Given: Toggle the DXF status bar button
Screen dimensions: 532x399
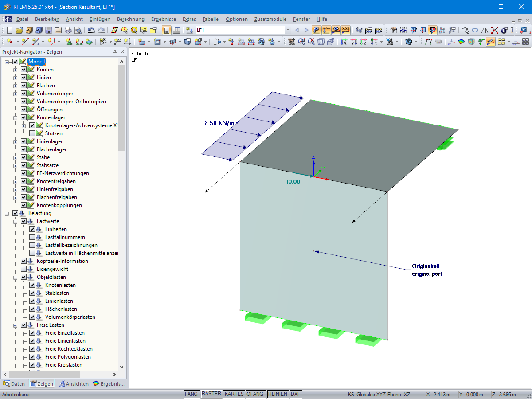Looking at the screenshot, I should [296, 394].
